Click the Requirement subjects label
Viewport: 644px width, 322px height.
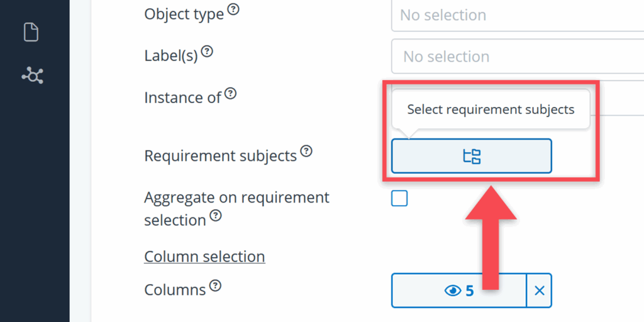[x=220, y=155]
